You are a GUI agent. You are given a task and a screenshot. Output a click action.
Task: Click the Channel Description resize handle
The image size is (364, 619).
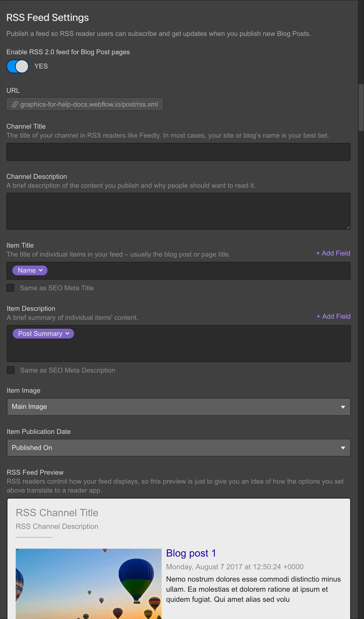[x=348, y=227]
